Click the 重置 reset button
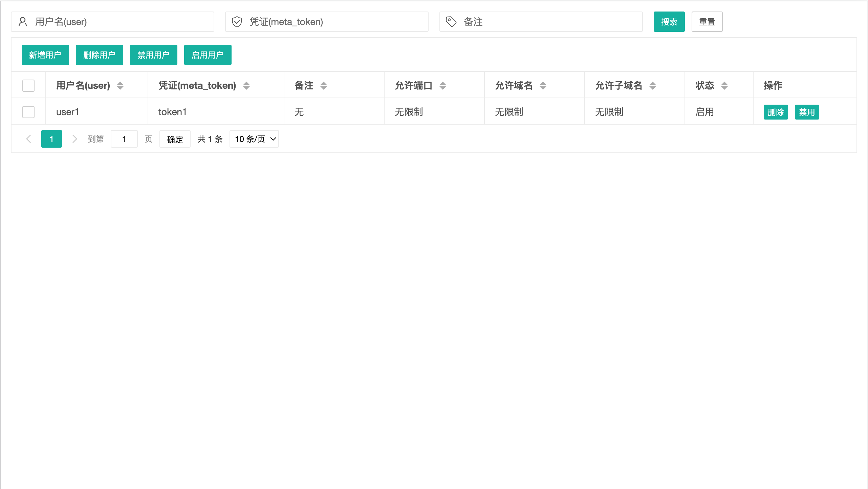The height and width of the screenshot is (489, 868). (707, 21)
